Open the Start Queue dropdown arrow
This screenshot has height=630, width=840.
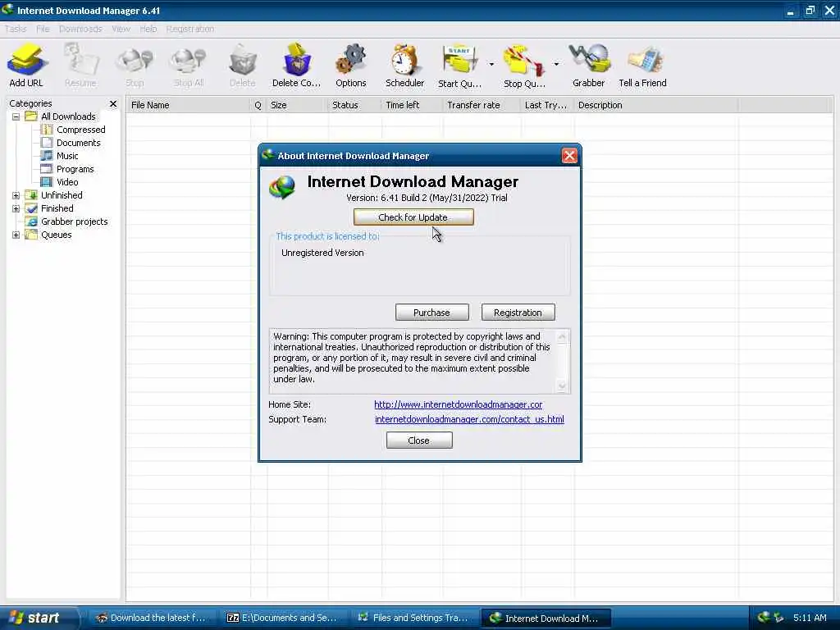point(491,64)
